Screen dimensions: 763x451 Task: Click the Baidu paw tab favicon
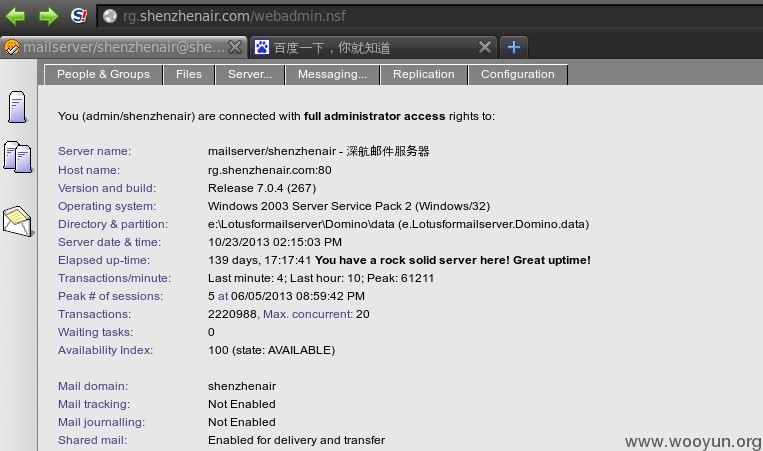point(262,47)
